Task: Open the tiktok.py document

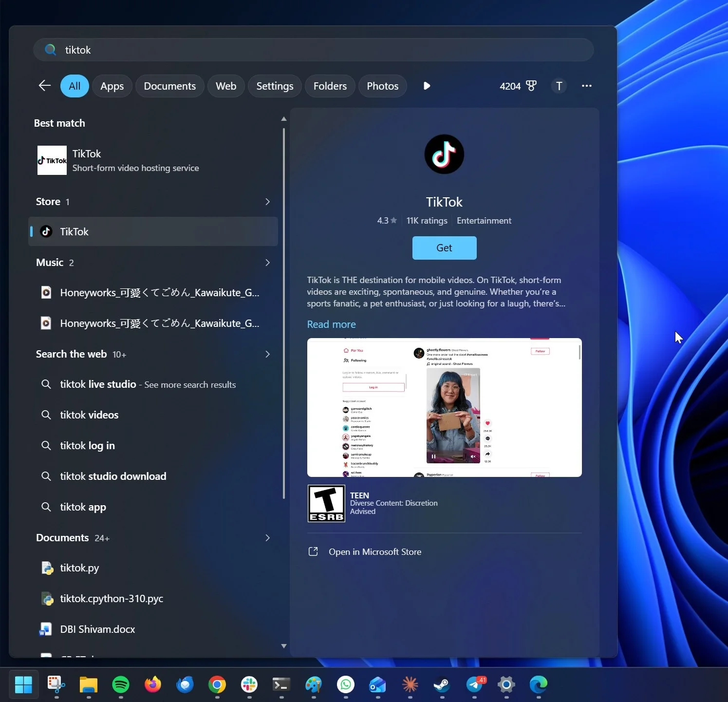Action: pos(153,568)
